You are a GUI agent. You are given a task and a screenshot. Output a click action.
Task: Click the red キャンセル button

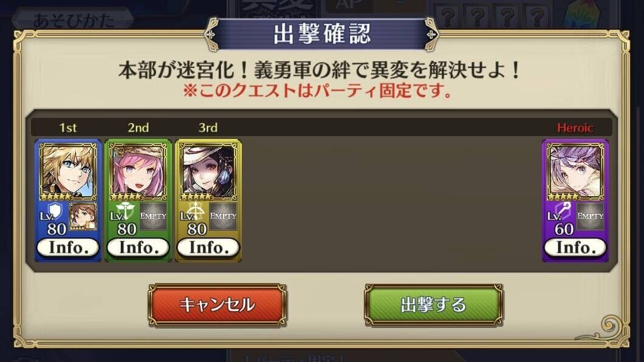(x=218, y=304)
